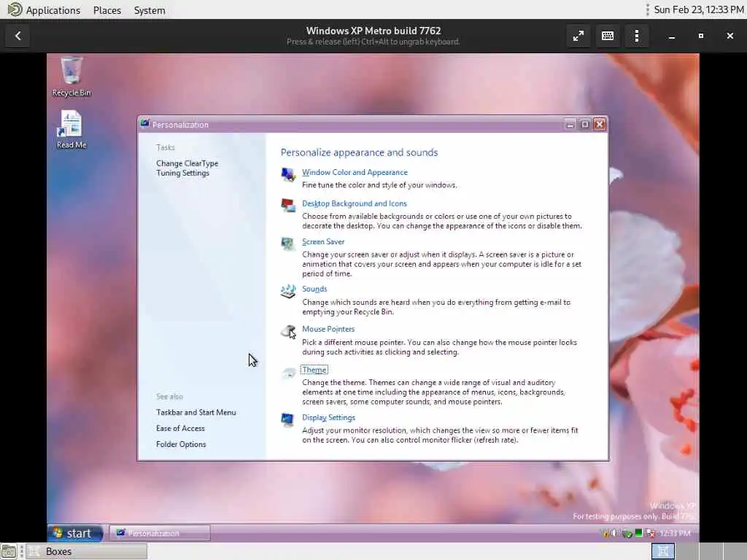Image resolution: width=747 pixels, height=560 pixels.
Task: Click the Display Settings monitor icon
Action: click(287, 420)
